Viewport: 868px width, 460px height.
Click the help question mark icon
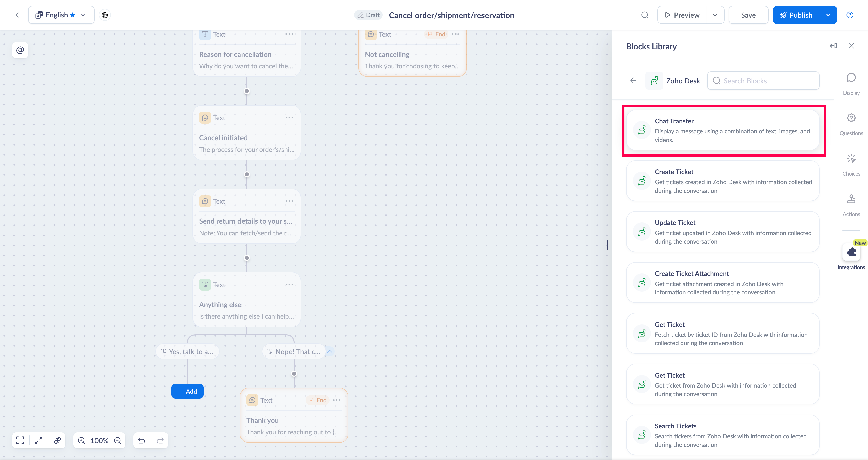(x=850, y=15)
